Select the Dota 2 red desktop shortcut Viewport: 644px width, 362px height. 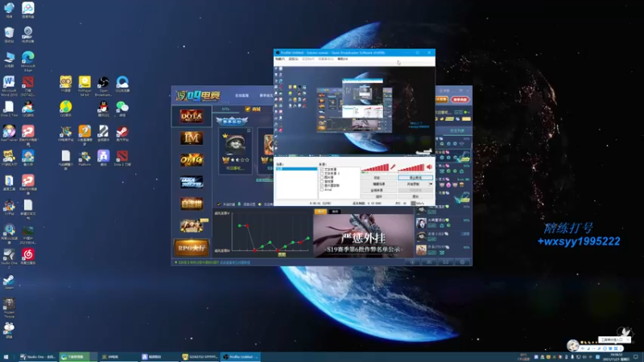122,158
